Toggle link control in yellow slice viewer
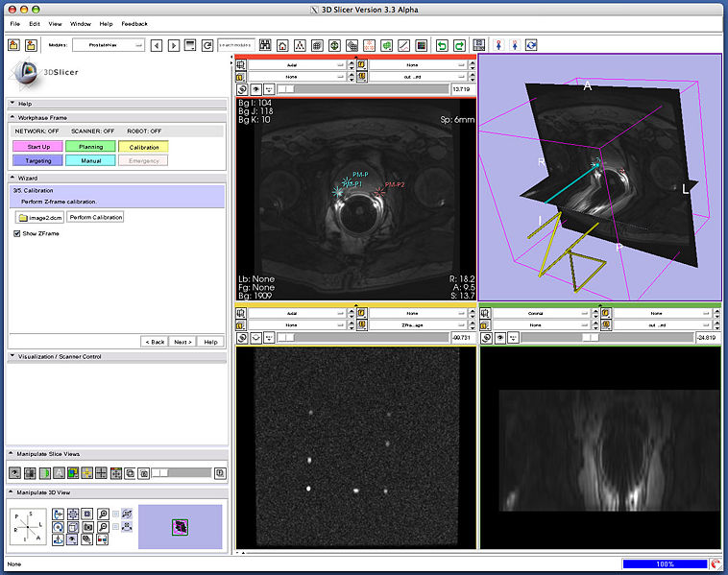Screen dimensions: 728x575 pos(242,338)
